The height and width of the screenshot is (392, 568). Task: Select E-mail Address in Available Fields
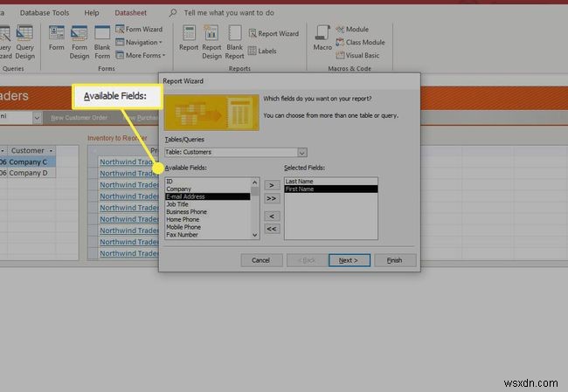pos(208,196)
